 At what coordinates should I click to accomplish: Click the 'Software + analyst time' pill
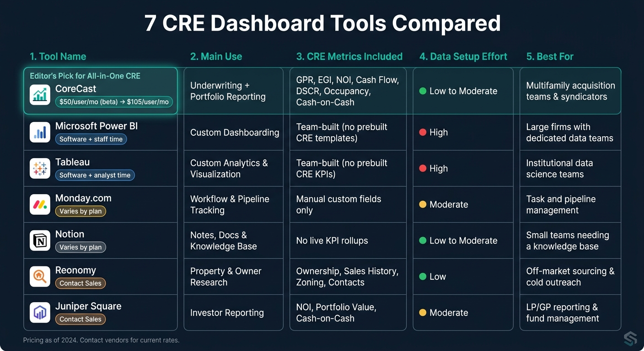point(95,175)
